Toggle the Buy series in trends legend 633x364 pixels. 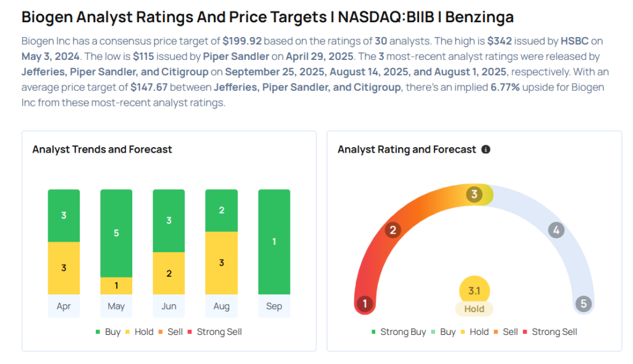(108, 332)
